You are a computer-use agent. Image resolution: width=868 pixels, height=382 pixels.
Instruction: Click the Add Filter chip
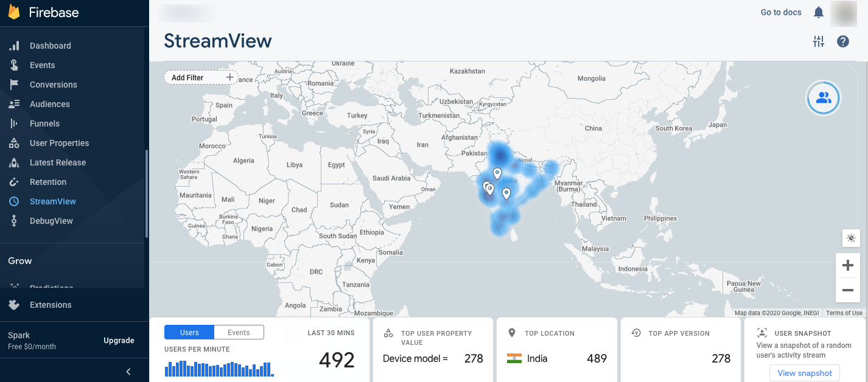(200, 77)
